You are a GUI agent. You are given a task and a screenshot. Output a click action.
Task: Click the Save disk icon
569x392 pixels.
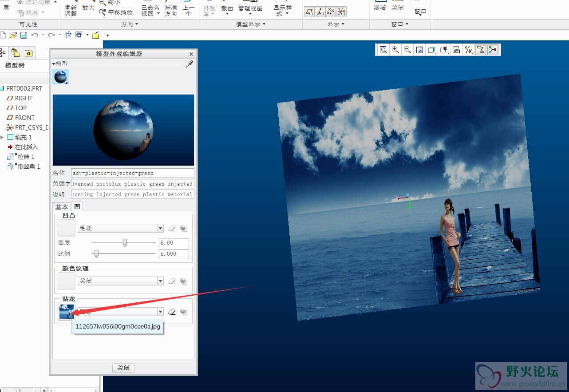click(24, 35)
